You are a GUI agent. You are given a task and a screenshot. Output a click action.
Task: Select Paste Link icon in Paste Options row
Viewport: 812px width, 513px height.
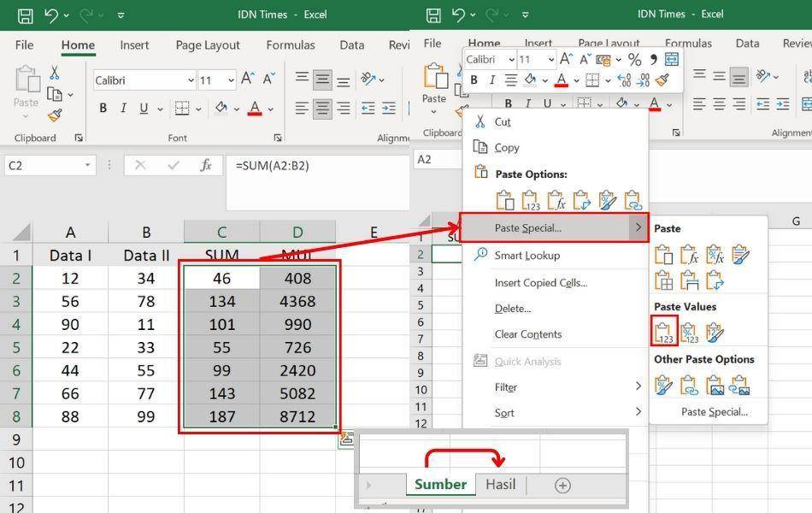(633, 200)
